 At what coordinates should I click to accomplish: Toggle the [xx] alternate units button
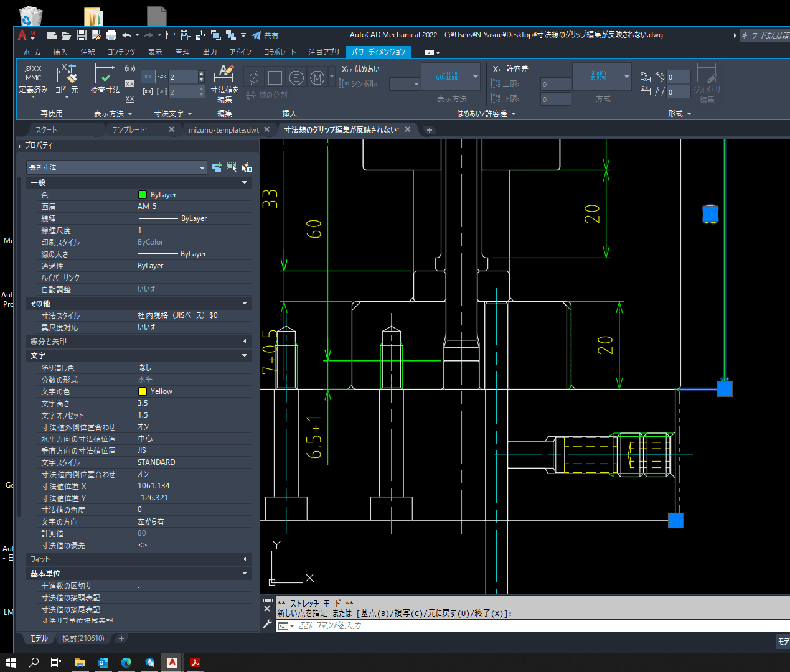(148, 91)
